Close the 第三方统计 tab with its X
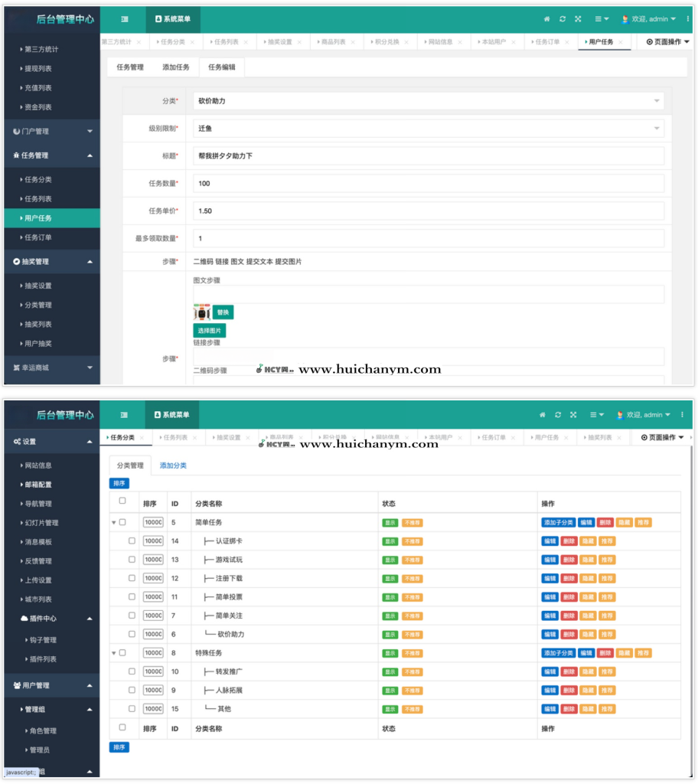 (x=139, y=42)
